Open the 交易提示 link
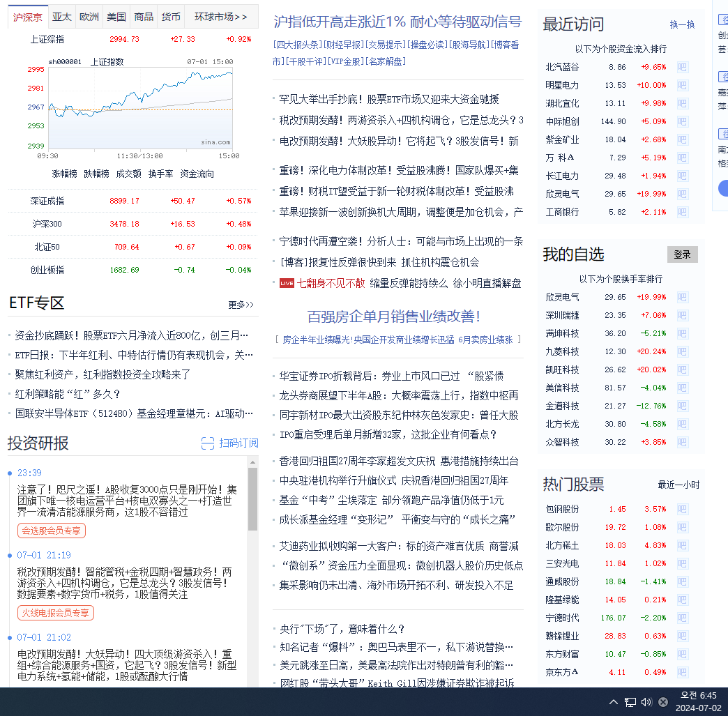The image size is (728, 716). point(386,45)
